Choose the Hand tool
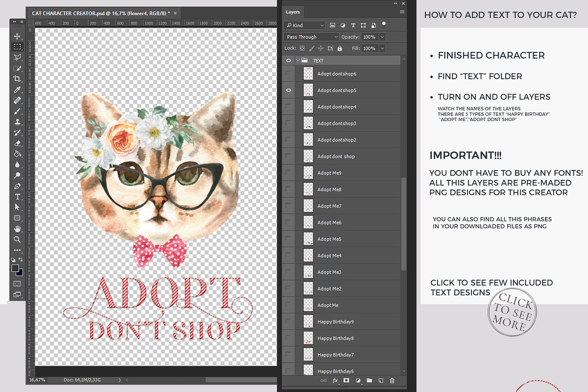This screenshot has height=392, width=588. pyautogui.click(x=17, y=228)
